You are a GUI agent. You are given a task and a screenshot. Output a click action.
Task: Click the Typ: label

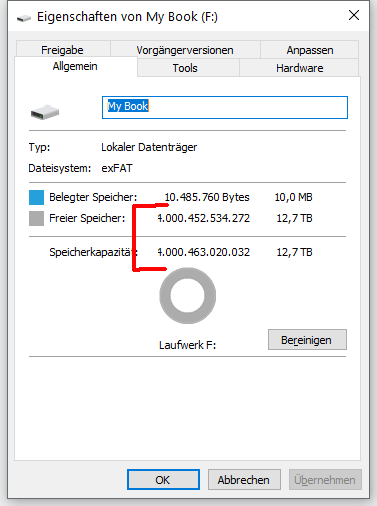pos(39,147)
